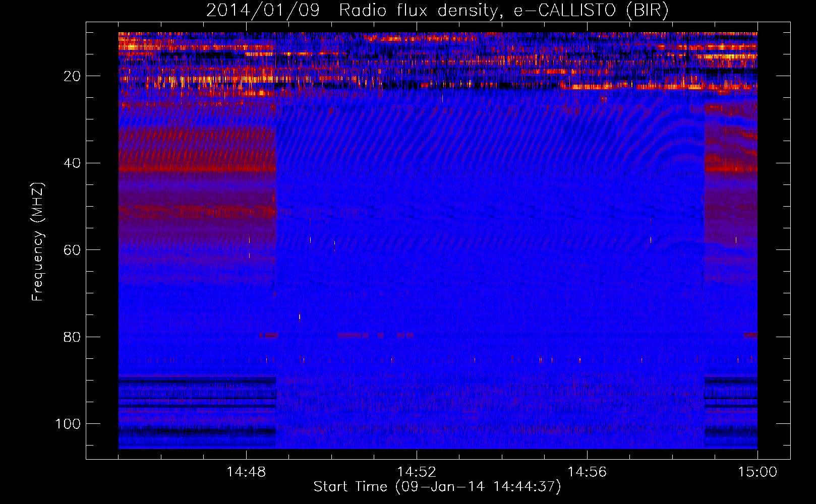Click the plot title 'Radio flux density, e-CALLISTO (BIR)'
The width and height of the screenshot is (816, 504).
(x=504, y=11)
